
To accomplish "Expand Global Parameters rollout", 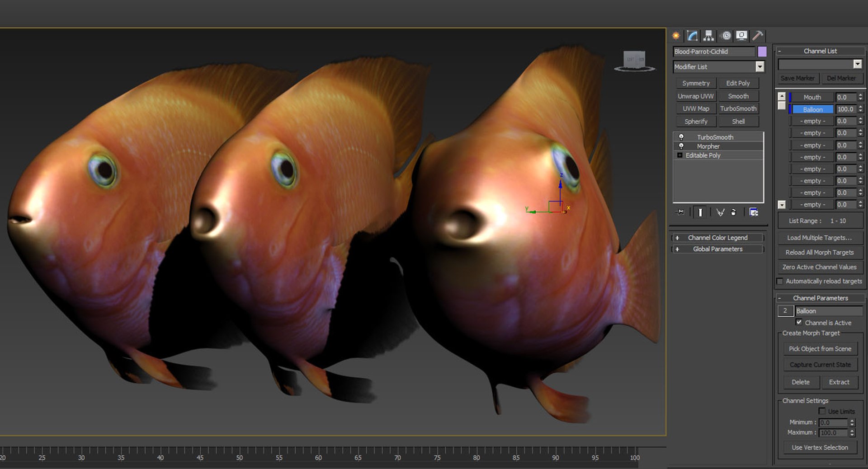I will (x=718, y=249).
